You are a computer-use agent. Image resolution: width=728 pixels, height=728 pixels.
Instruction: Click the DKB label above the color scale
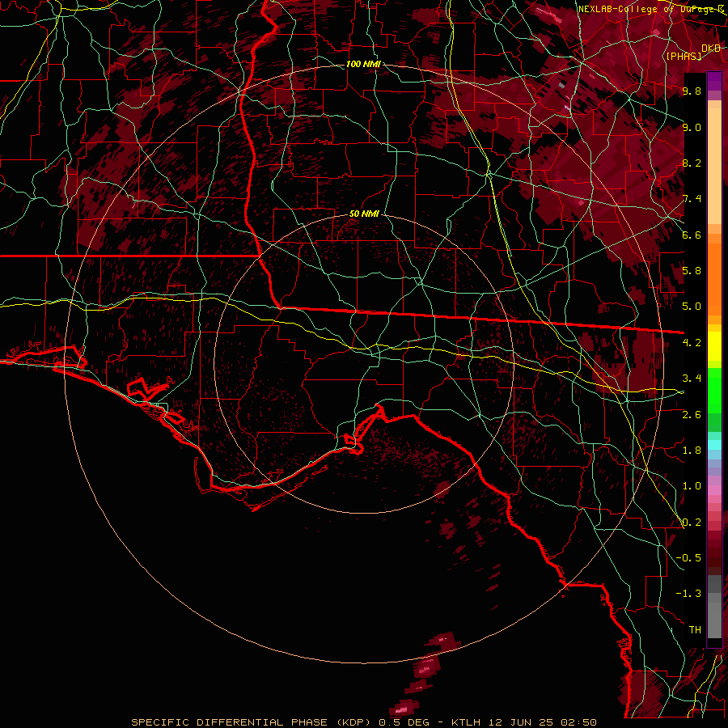click(x=711, y=48)
